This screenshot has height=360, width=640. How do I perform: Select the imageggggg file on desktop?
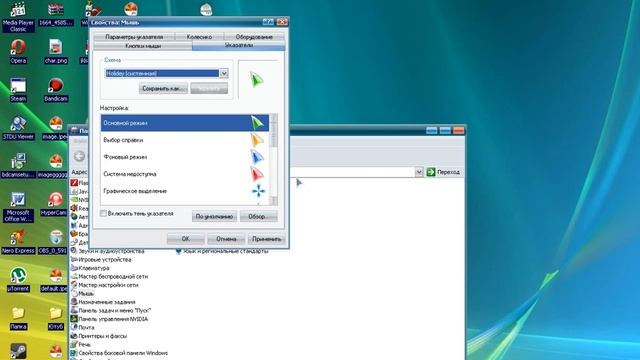[53, 166]
